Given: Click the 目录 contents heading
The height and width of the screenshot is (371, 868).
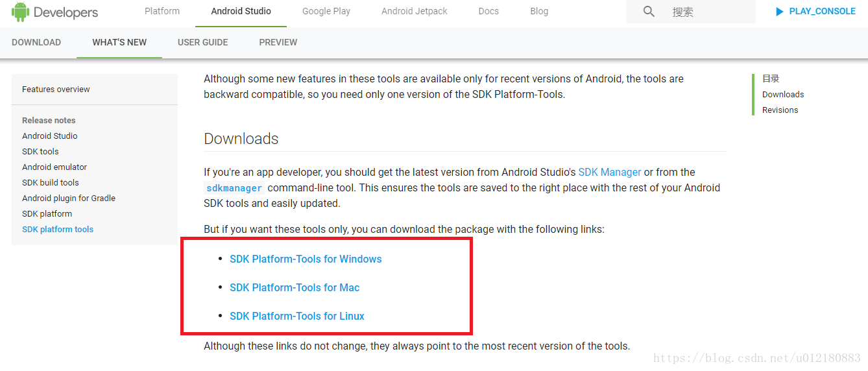Looking at the screenshot, I should tap(771, 78).
